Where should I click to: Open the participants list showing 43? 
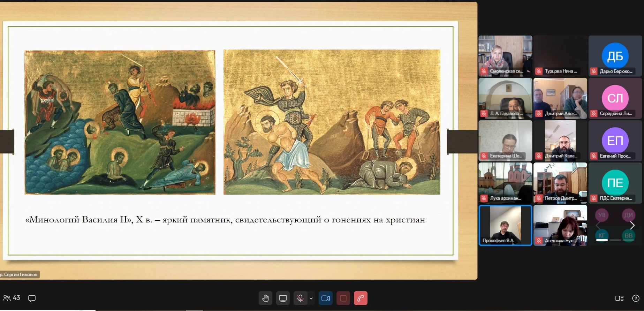[12, 298]
